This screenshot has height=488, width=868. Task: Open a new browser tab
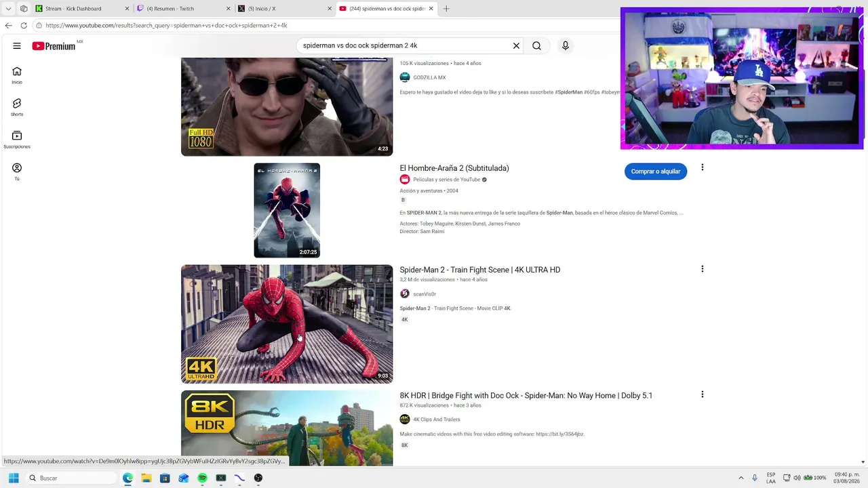click(446, 9)
